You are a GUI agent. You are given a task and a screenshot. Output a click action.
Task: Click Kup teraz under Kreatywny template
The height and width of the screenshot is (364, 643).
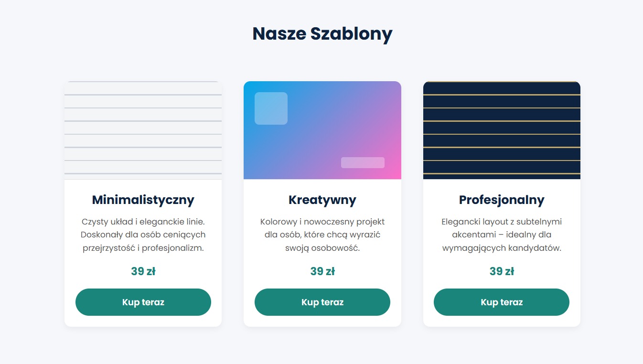322,302
